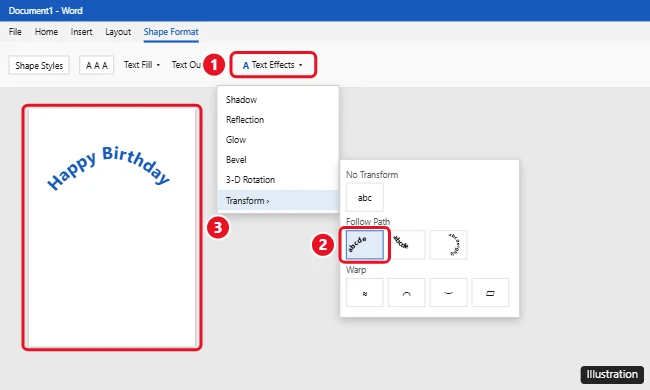Click the Shape Styles button
Image resolution: width=650 pixels, height=390 pixels.
[x=39, y=65]
